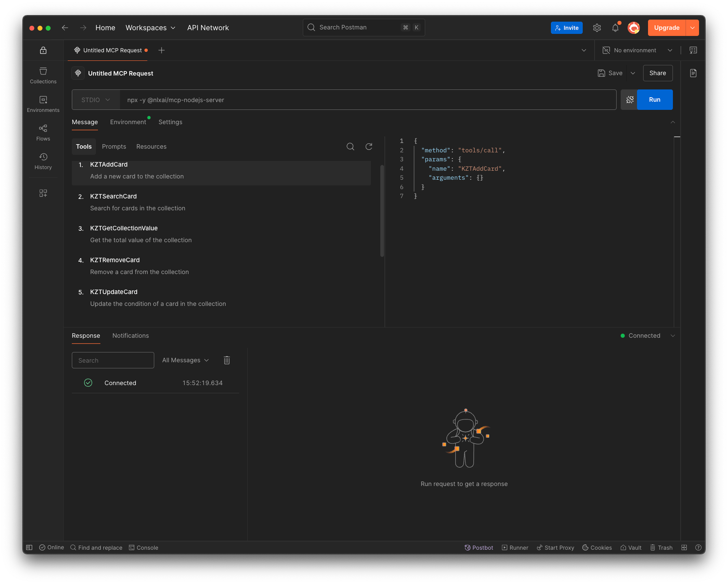Image resolution: width=728 pixels, height=584 pixels.
Task: Select the Tools tab
Action: click(x=84, y=147)
